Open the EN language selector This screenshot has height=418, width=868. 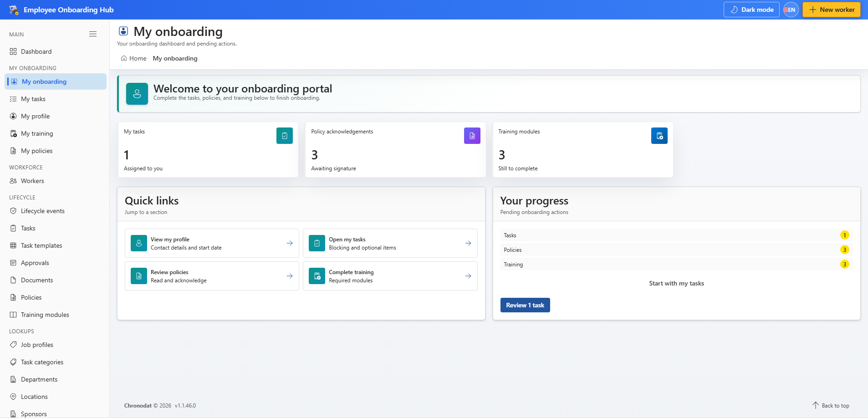791,10
